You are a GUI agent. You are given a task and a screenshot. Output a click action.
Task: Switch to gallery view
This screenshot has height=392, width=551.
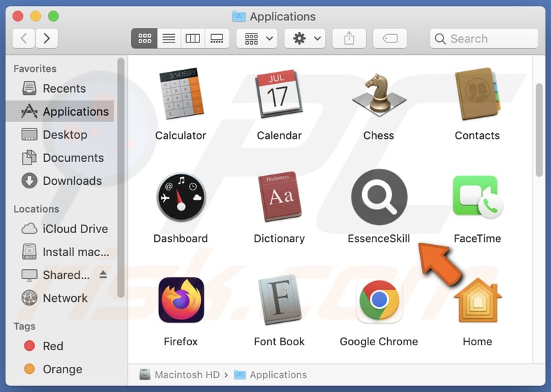point(217,38)
